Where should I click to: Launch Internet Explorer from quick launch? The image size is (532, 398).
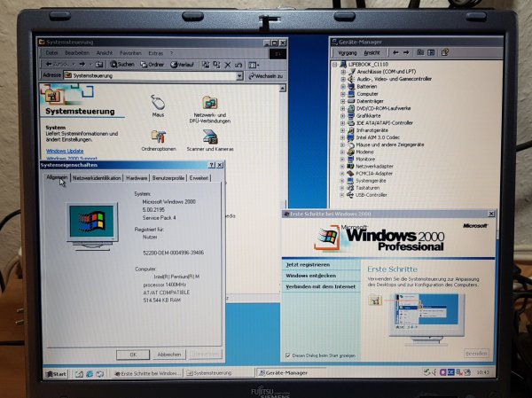[90, 374]
